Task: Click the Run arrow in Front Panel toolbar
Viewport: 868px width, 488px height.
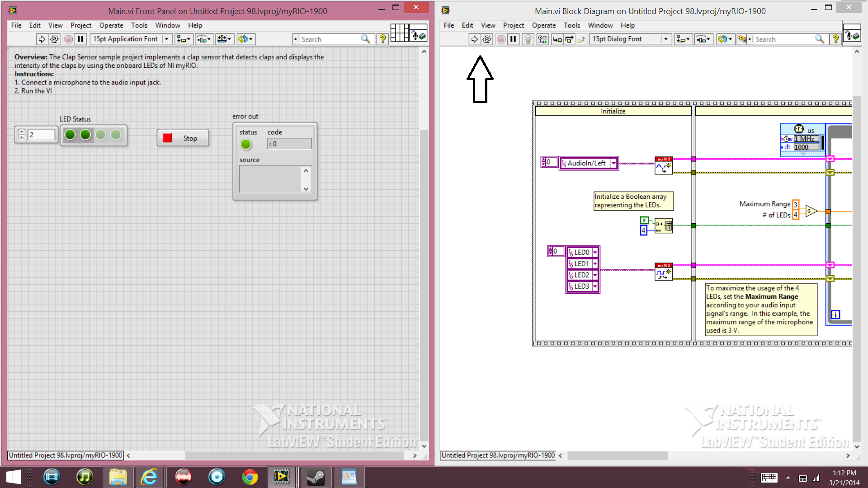Action: (x=42, y=39)
